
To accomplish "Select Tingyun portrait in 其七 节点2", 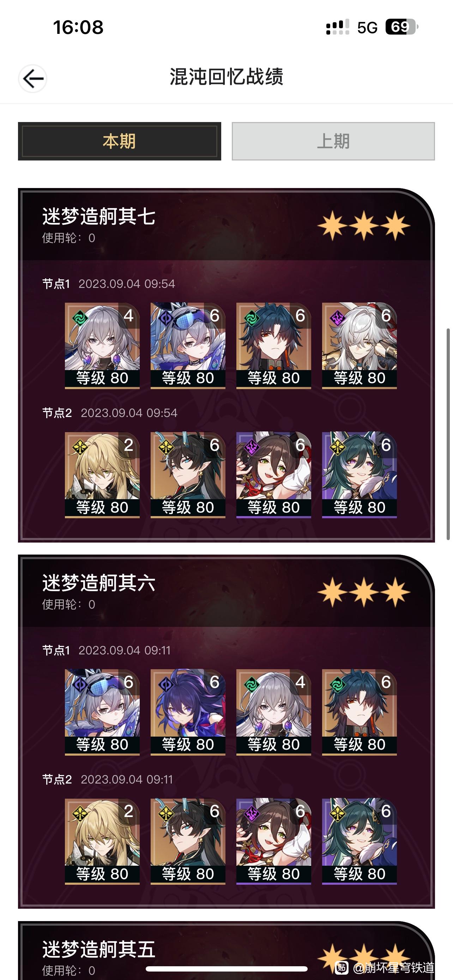I will 273,475.
